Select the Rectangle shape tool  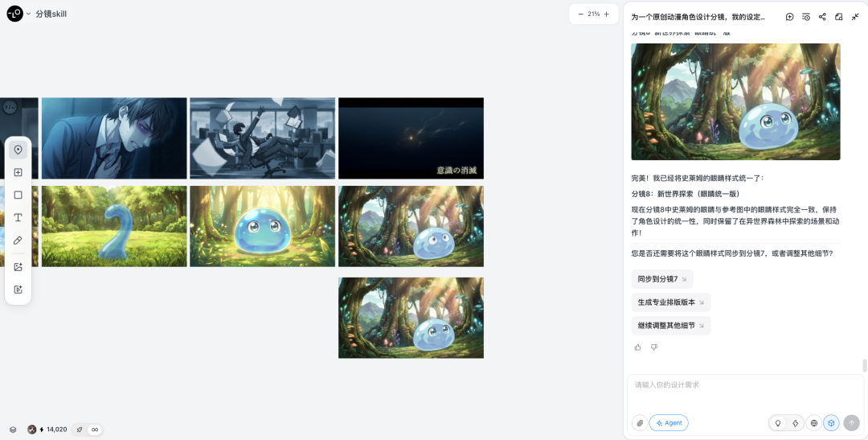(18, 195)
